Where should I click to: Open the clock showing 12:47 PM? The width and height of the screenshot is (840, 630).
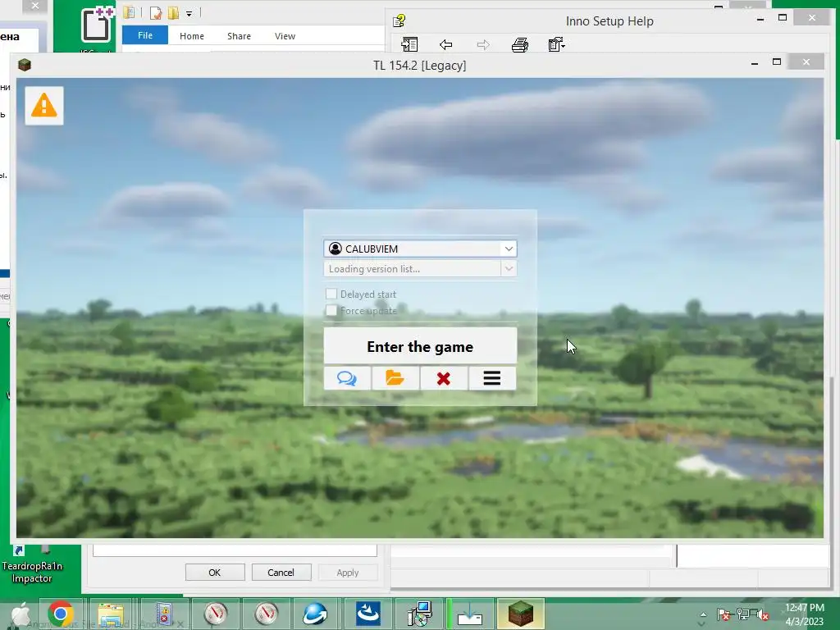pyautogui.click(x=804, y=614)
